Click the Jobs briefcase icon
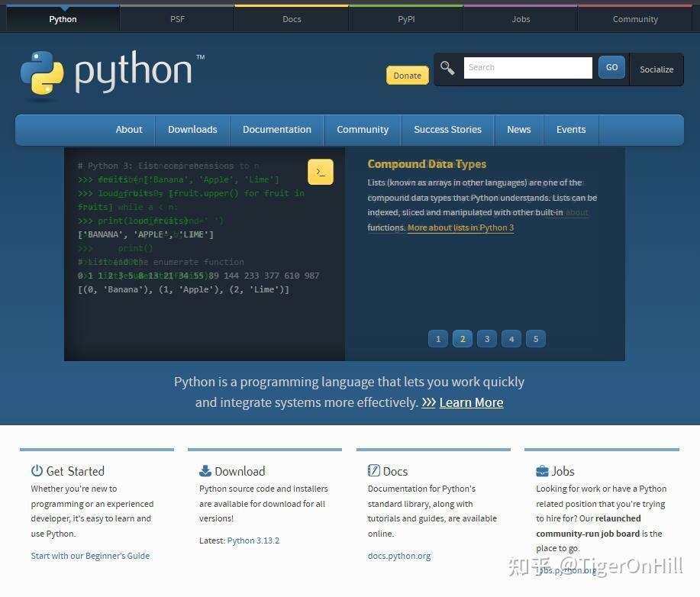The height and width of the screenshot is (597, 700). pos(542,471)
